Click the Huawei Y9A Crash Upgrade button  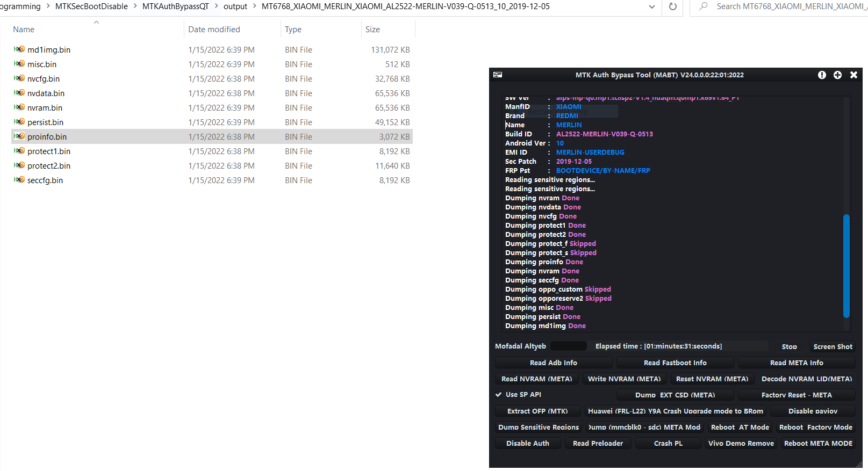pyautogui.click(x=676, y=411)
